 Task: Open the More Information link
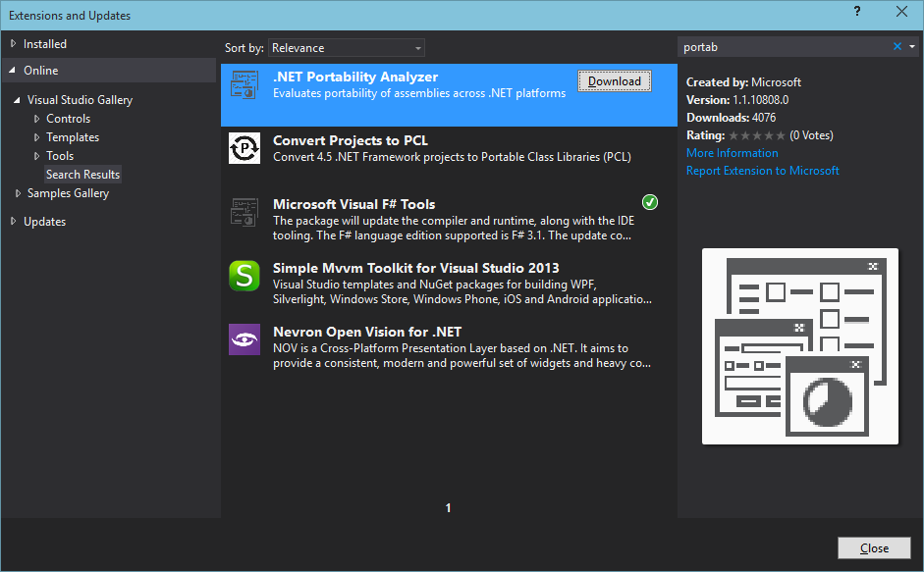[x=732, y=153]
